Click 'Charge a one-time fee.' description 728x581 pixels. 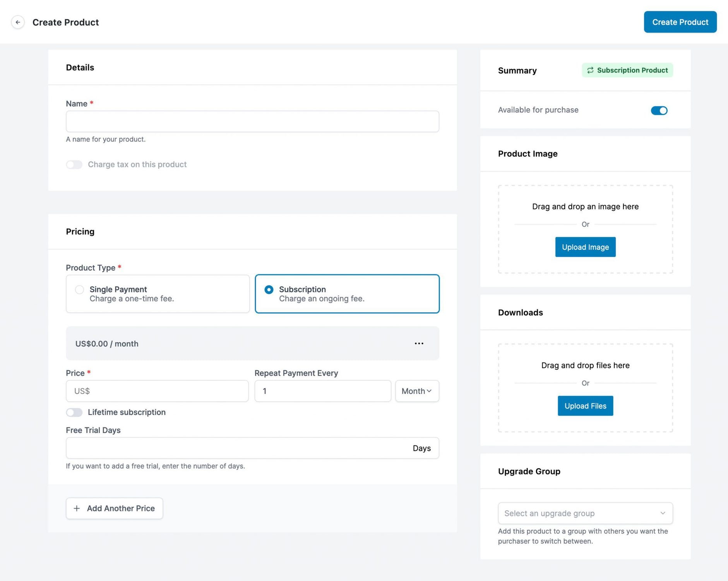click(132, 299)
